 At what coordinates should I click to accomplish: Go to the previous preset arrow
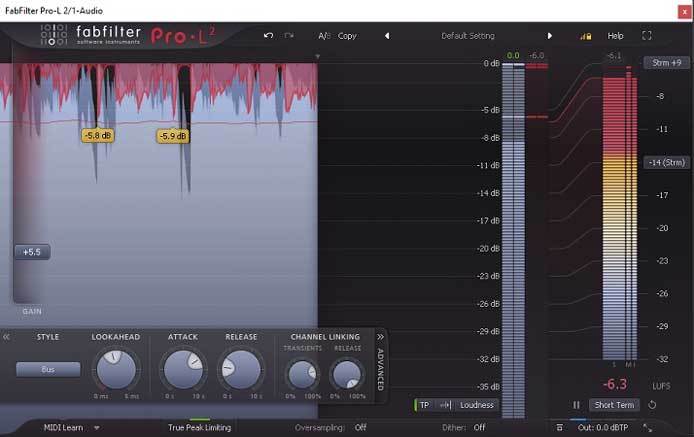(x=387, y=36)
